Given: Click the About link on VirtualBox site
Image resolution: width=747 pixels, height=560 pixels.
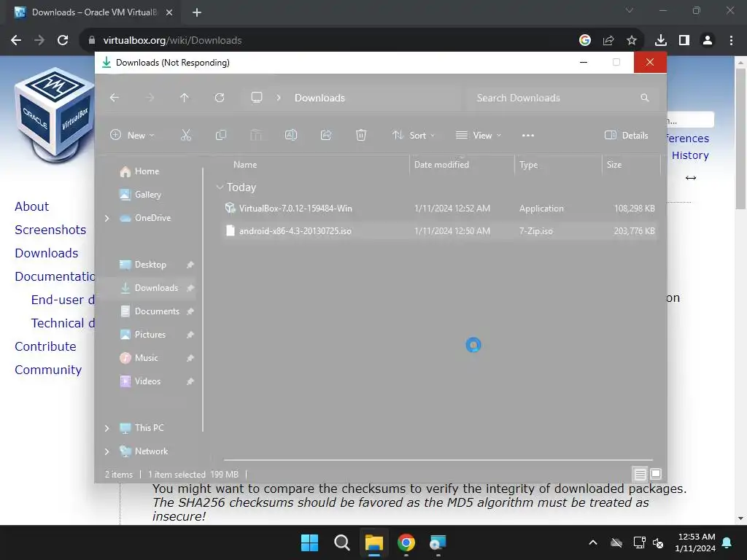Looking at the screenshot, I should pyautogui.click(x=31, y=206).
